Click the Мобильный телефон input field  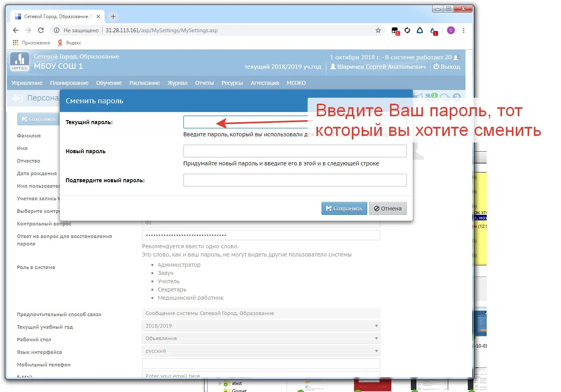261,364
